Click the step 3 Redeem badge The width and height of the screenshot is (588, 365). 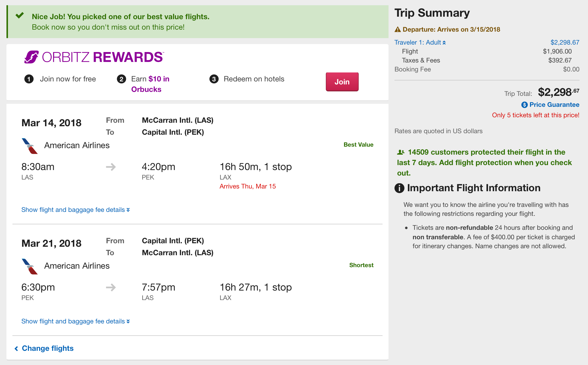pyautogui.click(x=214, y=79)
